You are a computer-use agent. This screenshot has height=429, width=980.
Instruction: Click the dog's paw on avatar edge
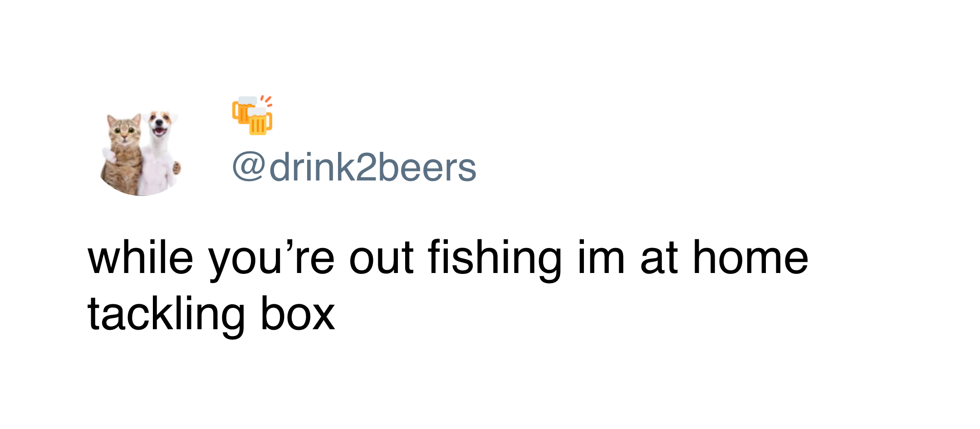tap(176, 169)
